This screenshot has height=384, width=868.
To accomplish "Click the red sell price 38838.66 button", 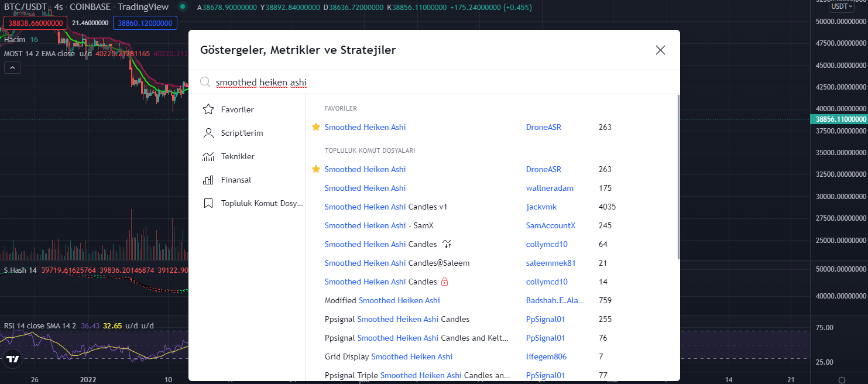I will click(x=35, y=23).
